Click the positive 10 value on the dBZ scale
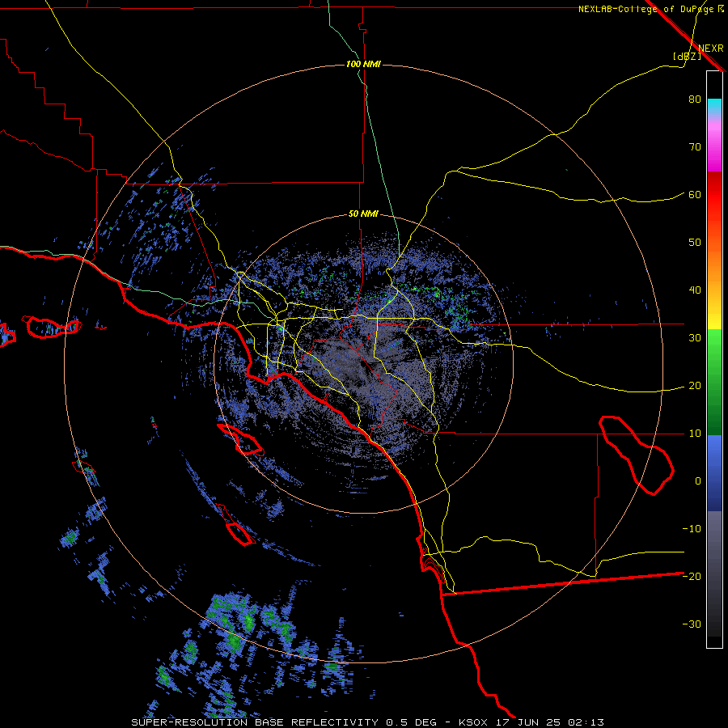The width and height of the screenshot is (728, 728). click(x=695, y=434)
